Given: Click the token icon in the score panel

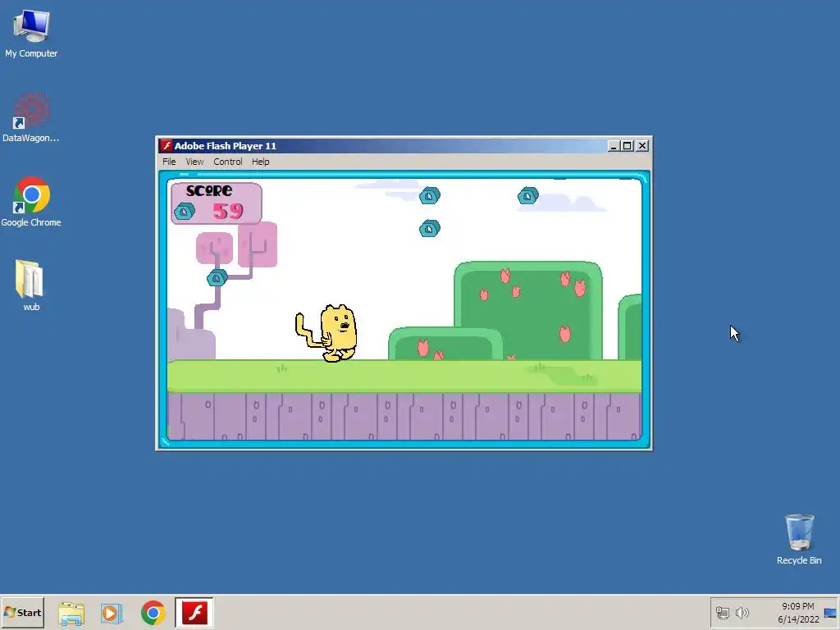Looking at the screenshot, I should pos(185,212).
